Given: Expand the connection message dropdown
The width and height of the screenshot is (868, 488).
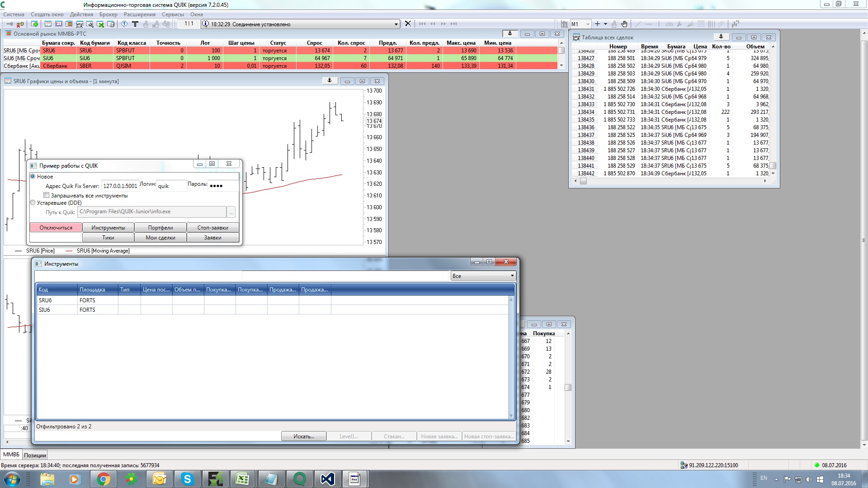Looking at the screenshot, I should click(x=396, y=24).
